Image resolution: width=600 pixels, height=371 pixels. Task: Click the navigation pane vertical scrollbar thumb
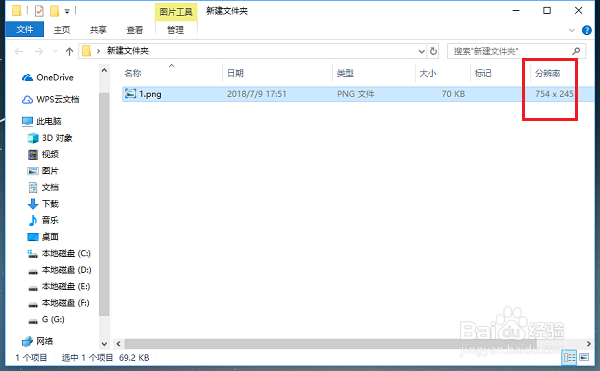click(104, 205)
